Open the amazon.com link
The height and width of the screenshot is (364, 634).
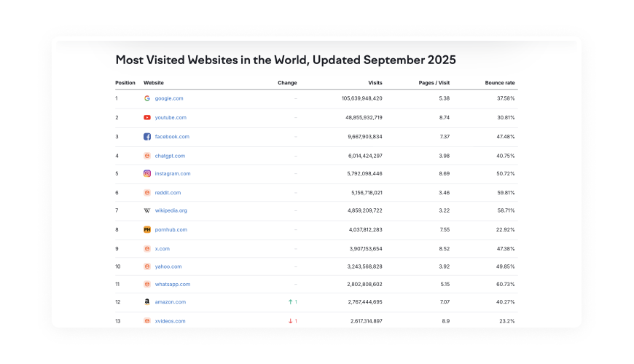coord(171,302)
